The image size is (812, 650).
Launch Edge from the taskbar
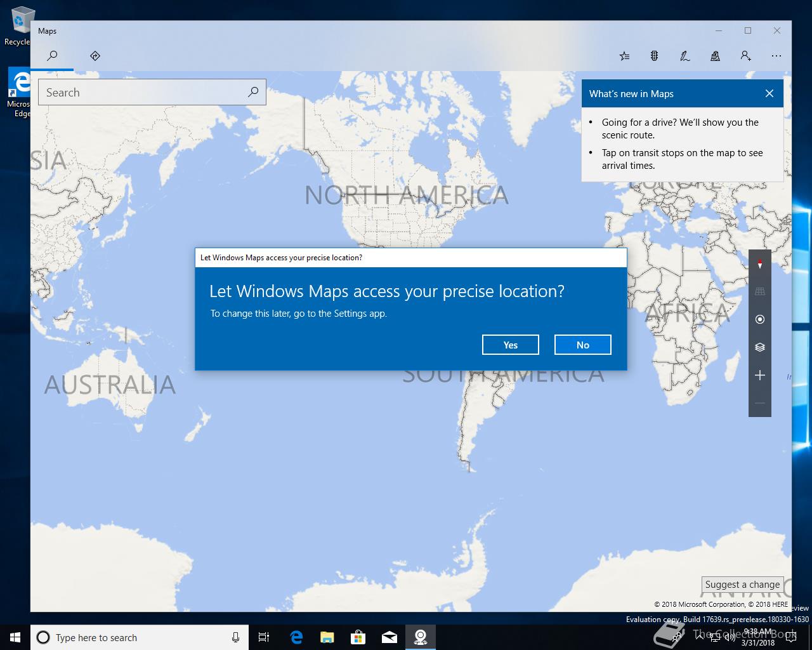(296, 637)
